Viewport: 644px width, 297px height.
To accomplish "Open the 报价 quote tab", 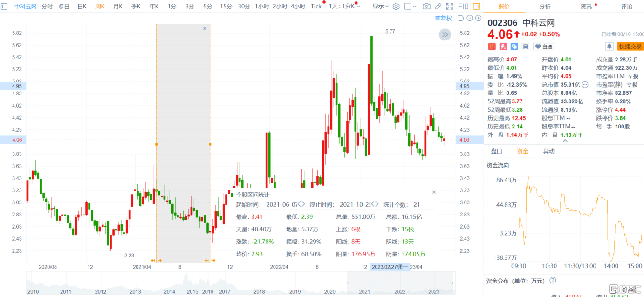I will click(x=504, y=7).
